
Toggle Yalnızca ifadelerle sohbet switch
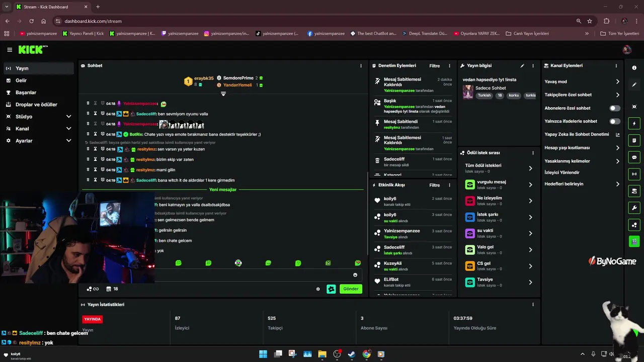[x=615, y=121]
